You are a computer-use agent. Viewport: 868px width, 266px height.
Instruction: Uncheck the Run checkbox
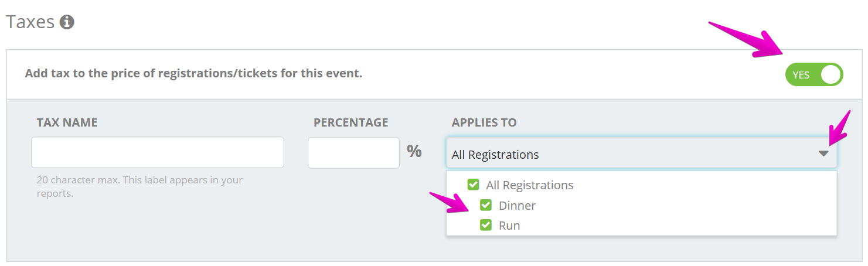click(485, 225)
